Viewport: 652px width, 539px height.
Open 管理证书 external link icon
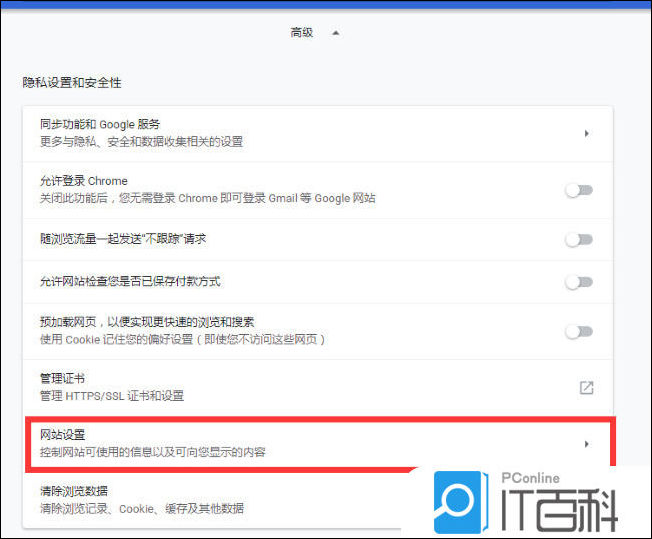point(586,388)
